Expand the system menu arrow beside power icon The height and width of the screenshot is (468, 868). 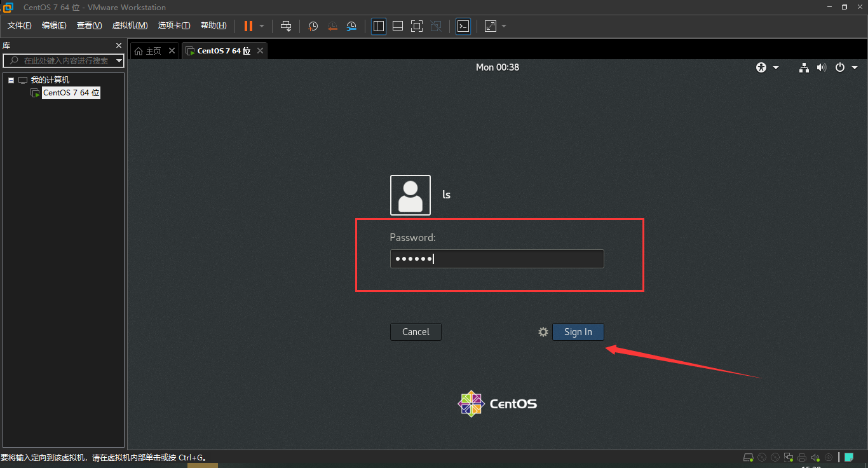855,67
